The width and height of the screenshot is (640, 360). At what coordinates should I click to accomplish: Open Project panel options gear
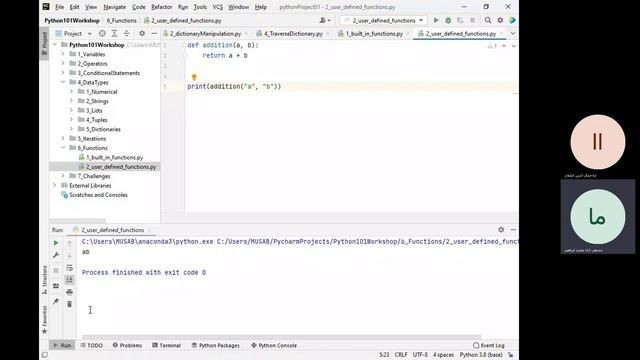tap(142, 33)
